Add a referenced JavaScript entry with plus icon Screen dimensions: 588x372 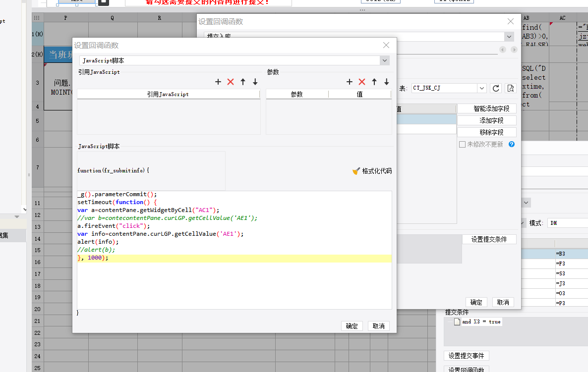(x=218, y=82)
